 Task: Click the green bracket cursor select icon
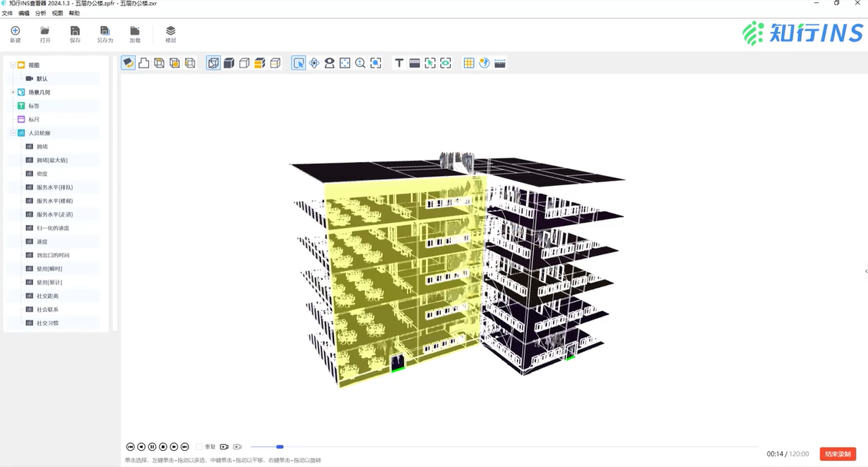[430, 63]
